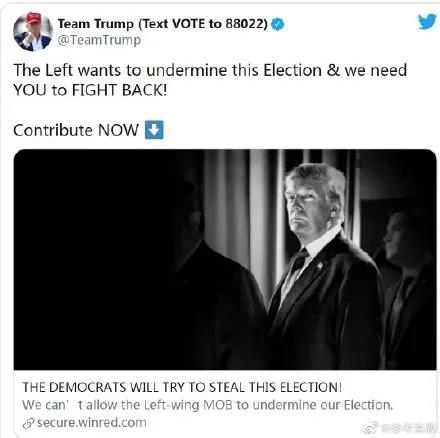The image size is (440, 438).
Task: Click the dark necktie of the man in the suit
Action: pos(298,261)
